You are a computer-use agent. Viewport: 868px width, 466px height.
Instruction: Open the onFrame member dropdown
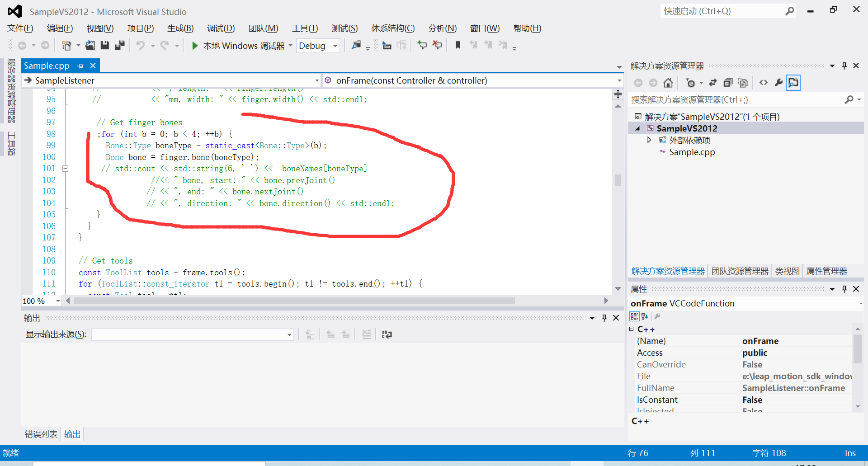(619, 80)
